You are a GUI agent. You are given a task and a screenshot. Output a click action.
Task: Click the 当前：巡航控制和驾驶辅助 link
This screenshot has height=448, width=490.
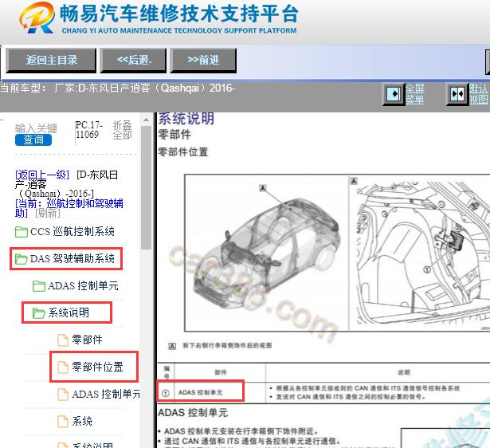tap(69, 208)
